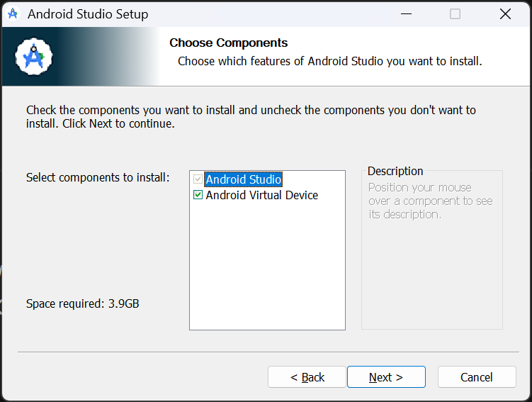The height and width of the screenshot is (402, 532).
Task: Select the Android Virtual Device component label
Action: pyautogui.click(x=261, y=195)
